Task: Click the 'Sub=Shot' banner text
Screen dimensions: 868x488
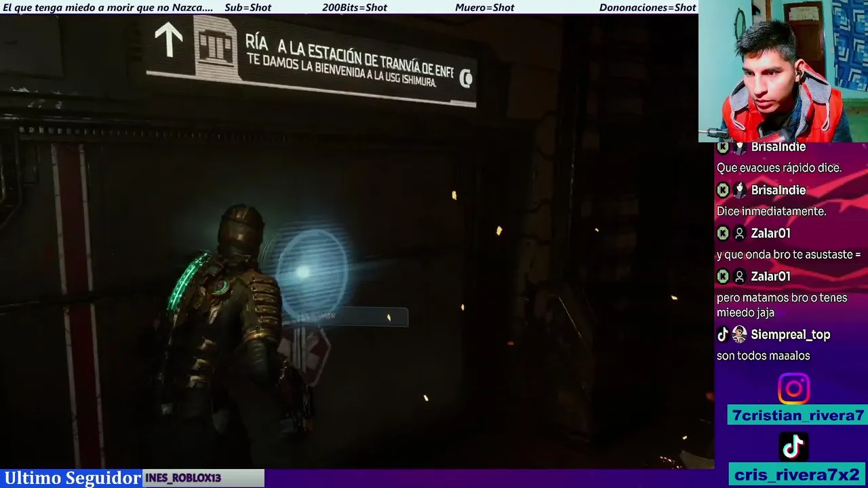Action: point(248,7)
